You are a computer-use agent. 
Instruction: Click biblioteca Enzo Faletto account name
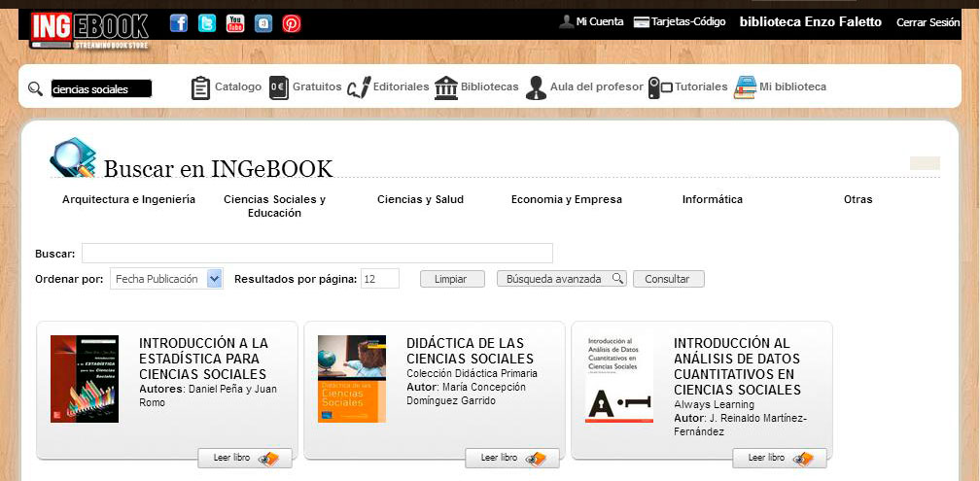point(811,21)
